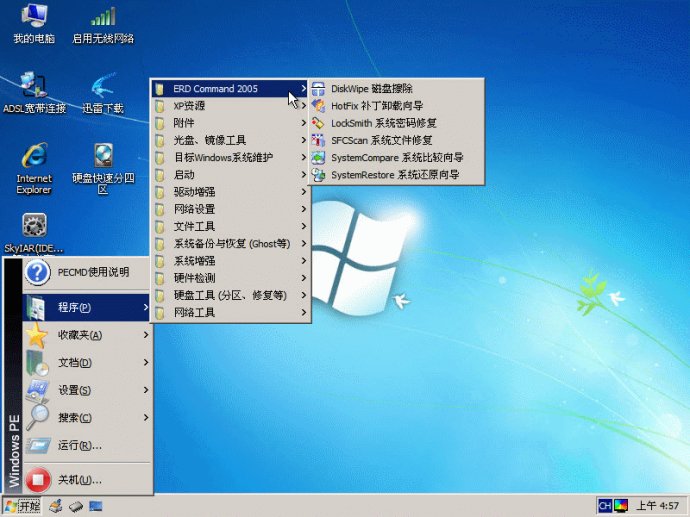Click 运行(R)... text label
The height and width of the screenshot is (517, 690).
80,445
